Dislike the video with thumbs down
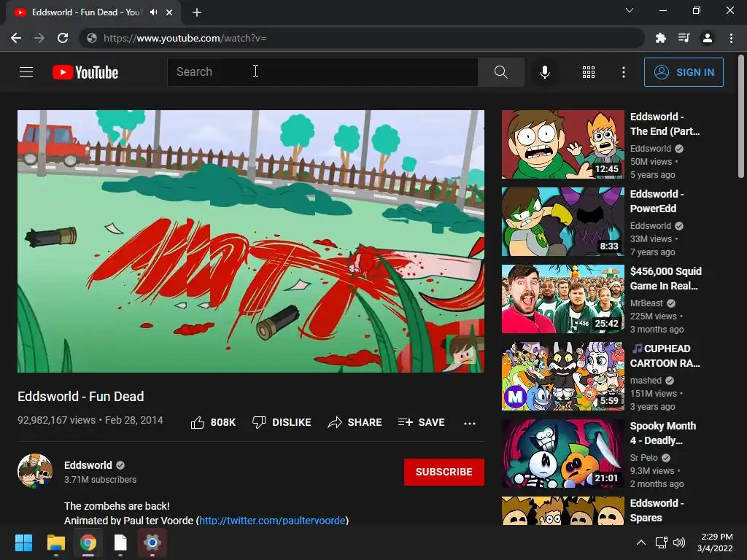 point(282,422)
